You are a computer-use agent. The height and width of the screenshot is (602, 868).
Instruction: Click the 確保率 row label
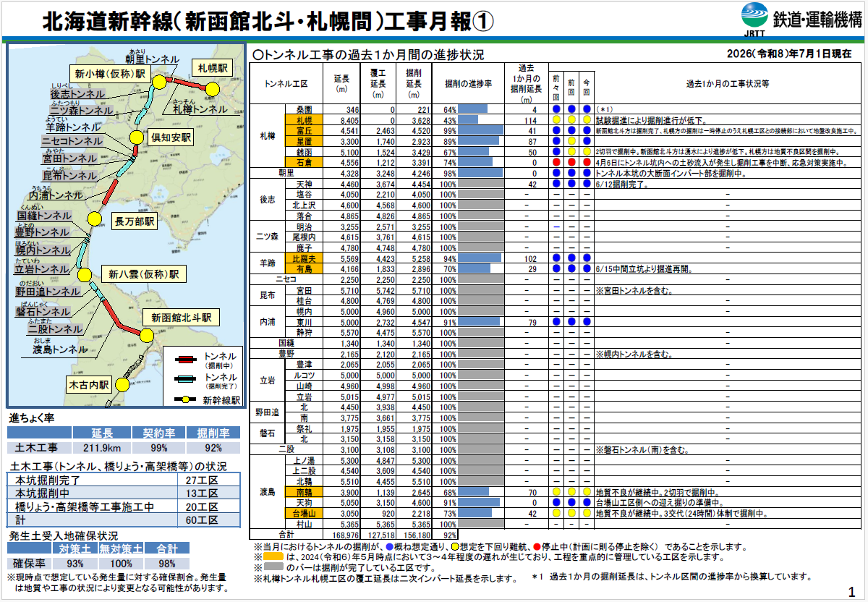(30, 563)
